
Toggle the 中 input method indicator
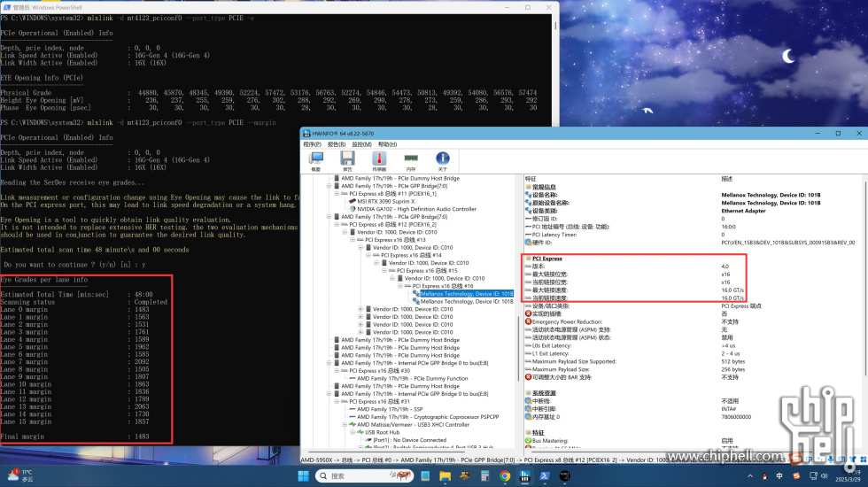click(779, 476)
